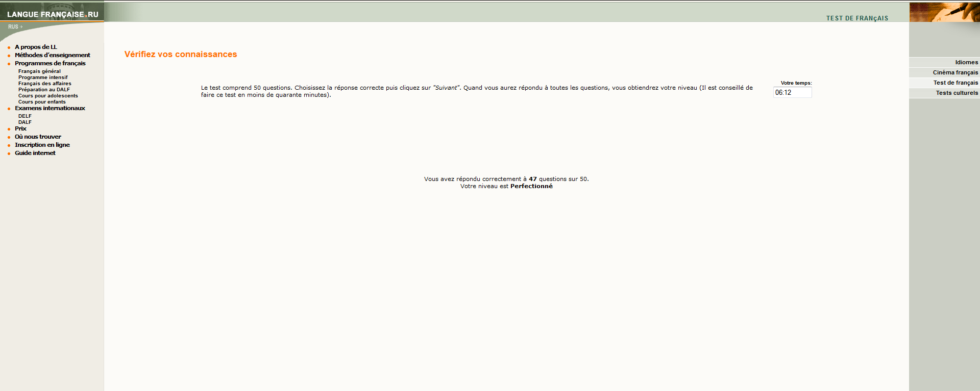The height and width of the screenshot is (391, 980).
Task: Click the Votre temps timer field
Action: pos(792,92)
